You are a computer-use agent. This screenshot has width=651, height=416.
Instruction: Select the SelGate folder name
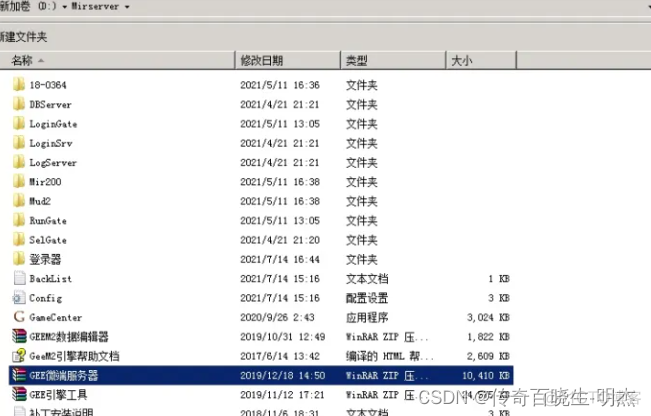click(x=48, y=240)
